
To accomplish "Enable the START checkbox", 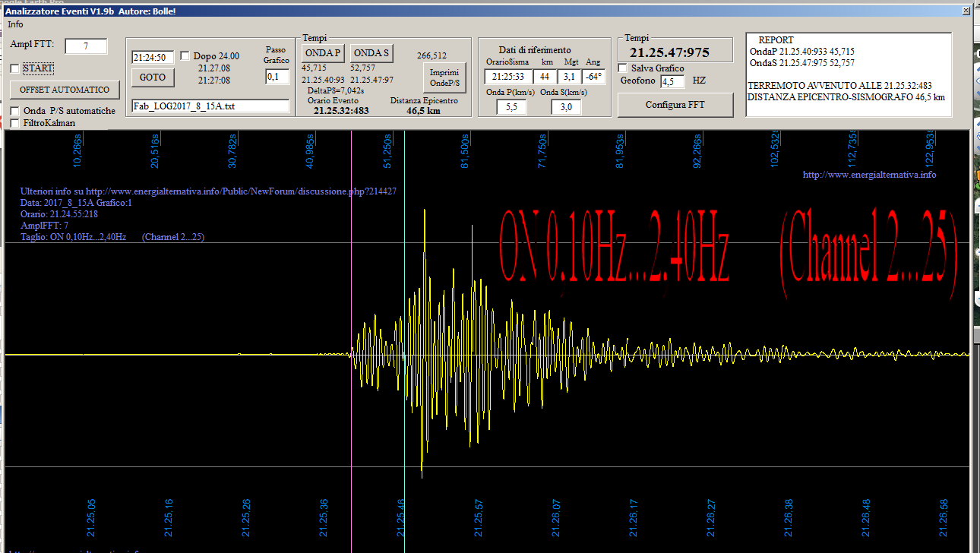I will pyautogui.click(x=15, y=68).
